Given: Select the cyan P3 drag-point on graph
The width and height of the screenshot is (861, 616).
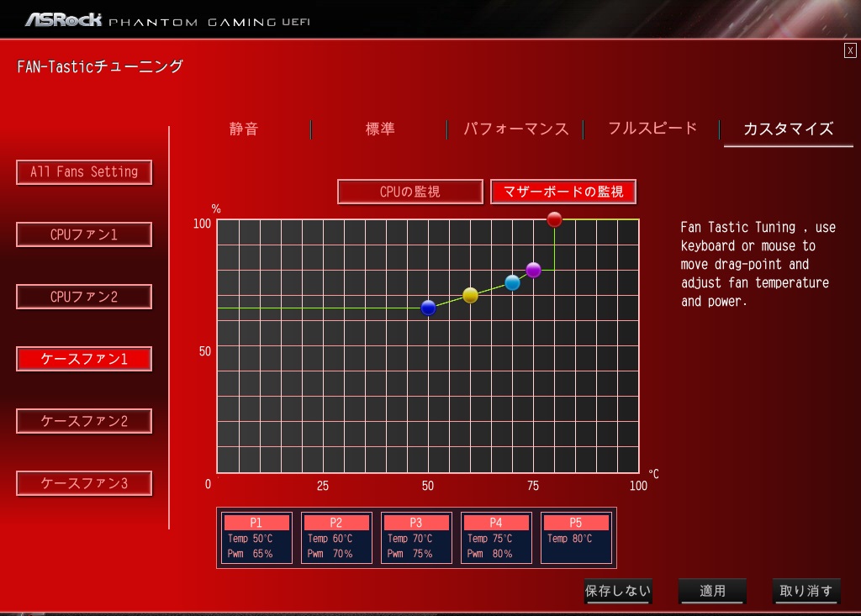Looking at the screenshot, I should click(512, 282).
